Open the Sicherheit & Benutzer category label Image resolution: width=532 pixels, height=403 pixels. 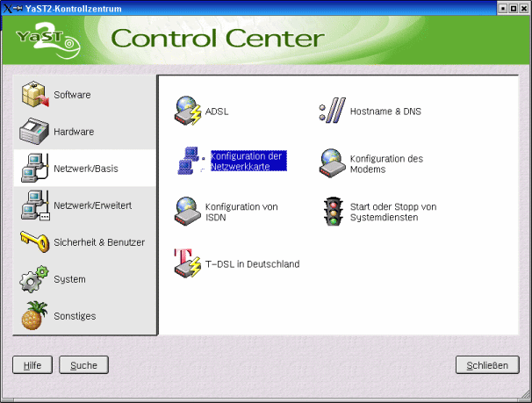99,242
